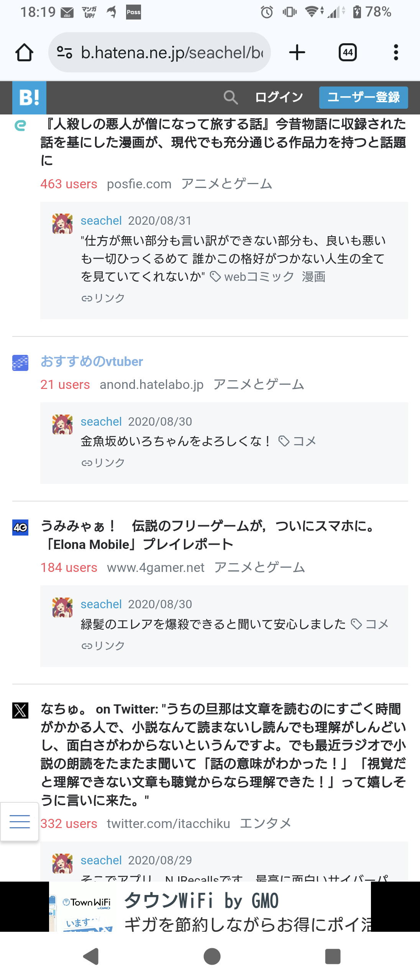Tap the ログイン link

pos(279,97)
